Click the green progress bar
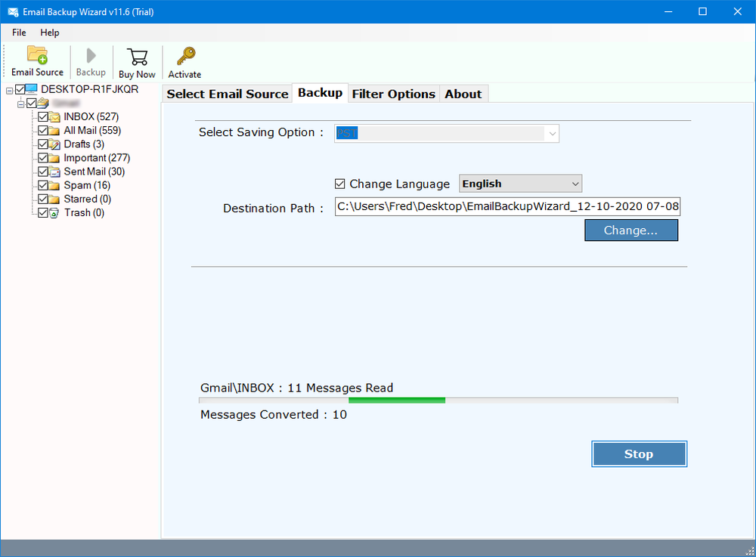This screenshot has height=557, width=756. click(397, 400)
